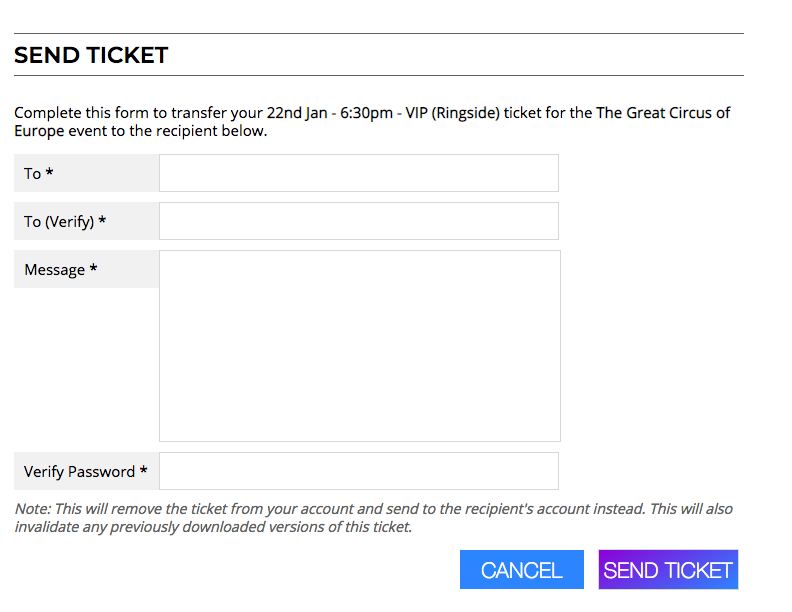Click the asterisk beside "To (Verify)"

[102, 221]
